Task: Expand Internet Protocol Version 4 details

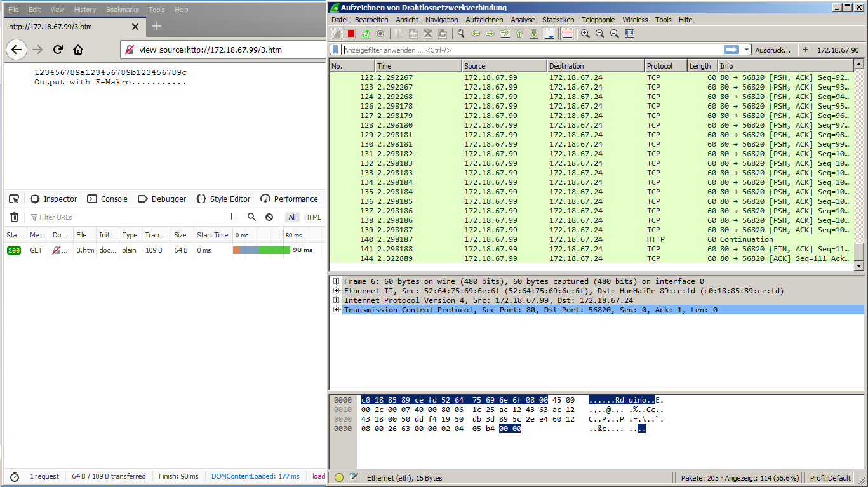Action: [336, 300]
